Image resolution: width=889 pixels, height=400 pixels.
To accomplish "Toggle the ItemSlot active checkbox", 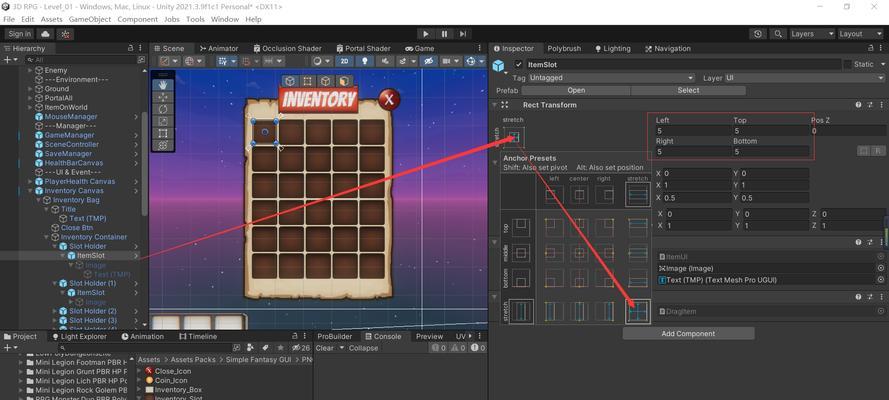I will (x=518, y=65).
